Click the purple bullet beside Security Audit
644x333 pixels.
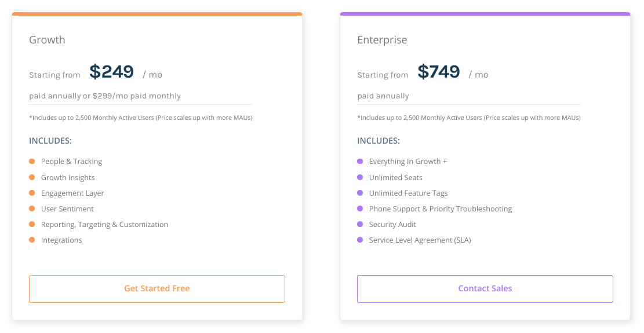[x=360, y=224]
